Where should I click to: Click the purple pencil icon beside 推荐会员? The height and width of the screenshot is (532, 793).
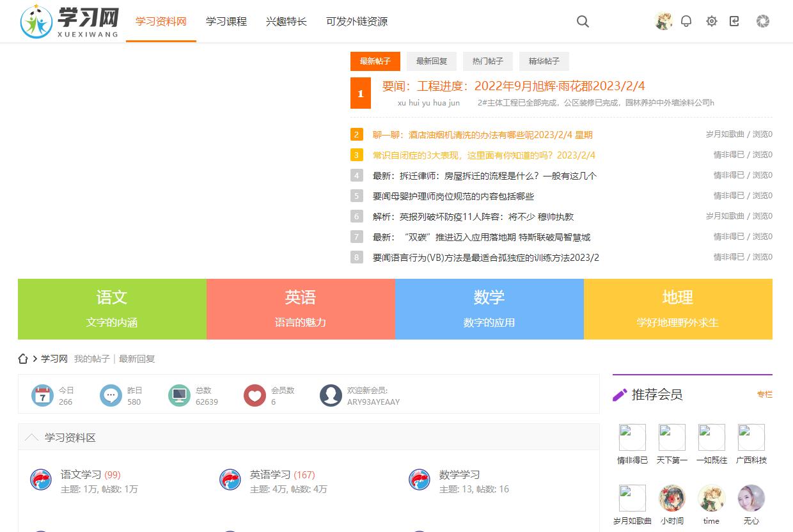(618, 395)
